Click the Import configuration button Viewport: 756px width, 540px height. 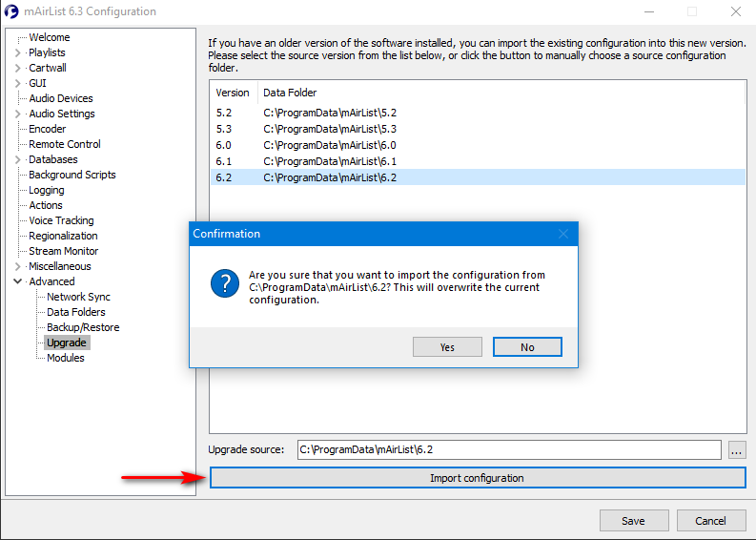point(477,478)
